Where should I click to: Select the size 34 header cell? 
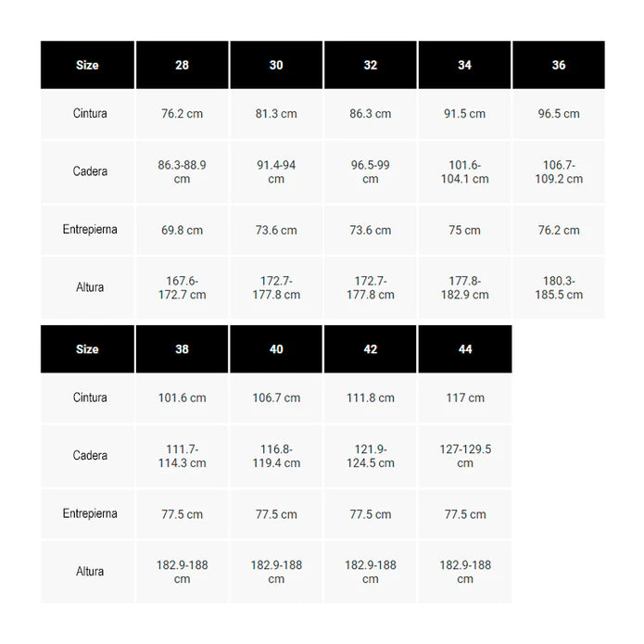coord(464,65)
